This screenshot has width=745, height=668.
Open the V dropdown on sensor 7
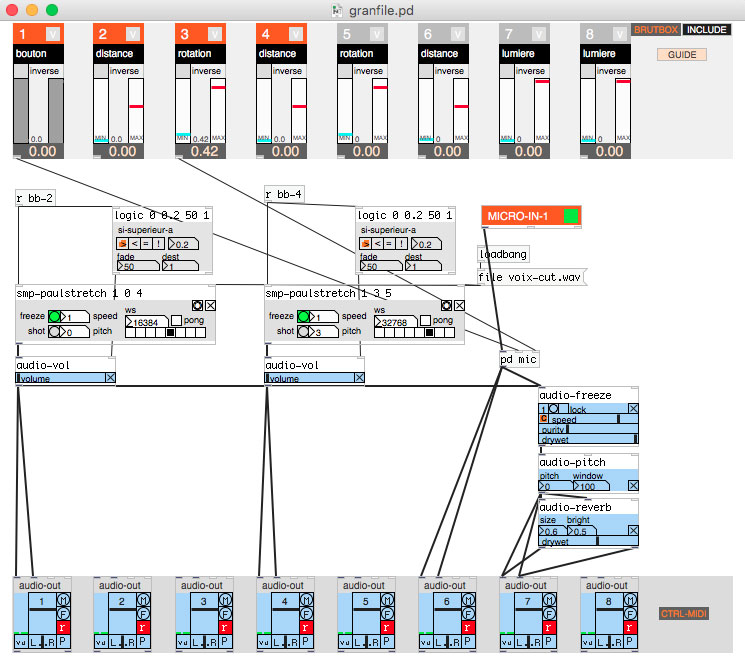(x=538, y=34)
